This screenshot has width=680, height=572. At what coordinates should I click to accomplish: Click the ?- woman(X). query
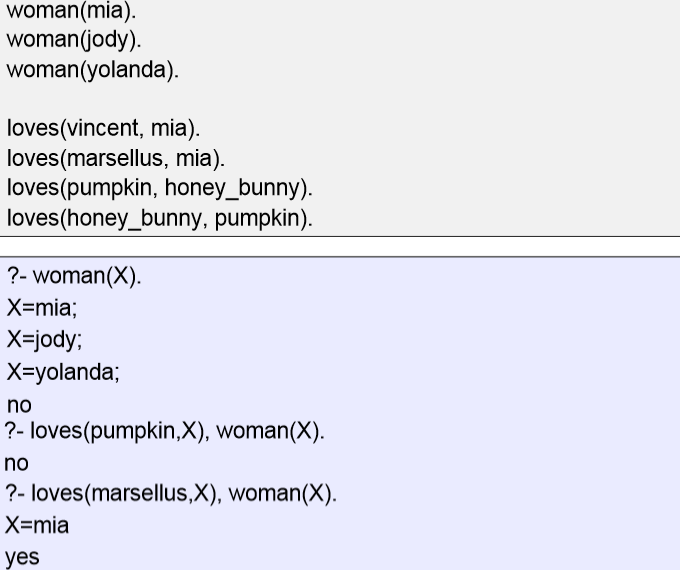[x=74, y=276]
